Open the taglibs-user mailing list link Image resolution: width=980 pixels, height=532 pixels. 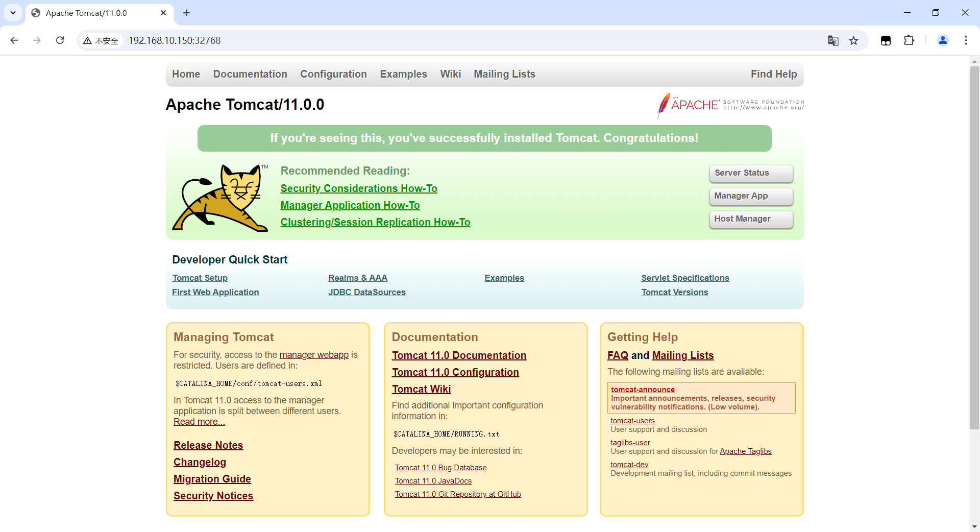pos(630,443)
